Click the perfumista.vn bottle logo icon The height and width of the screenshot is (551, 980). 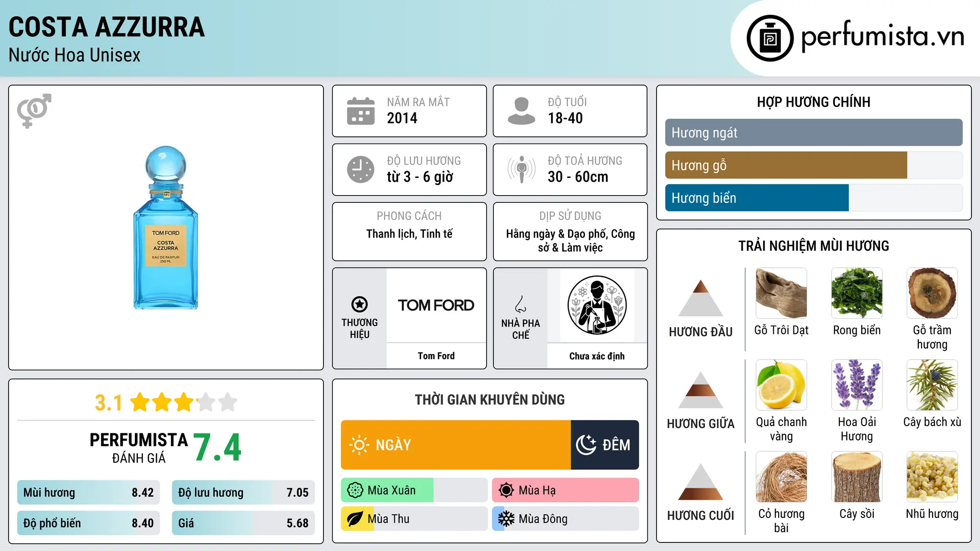pos(770,38)
